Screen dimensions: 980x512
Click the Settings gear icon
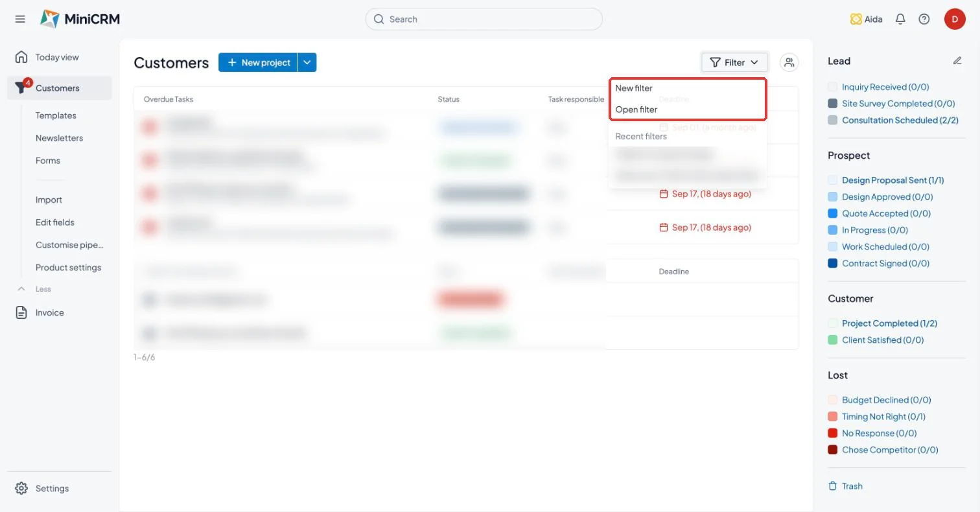pos(21,488)
